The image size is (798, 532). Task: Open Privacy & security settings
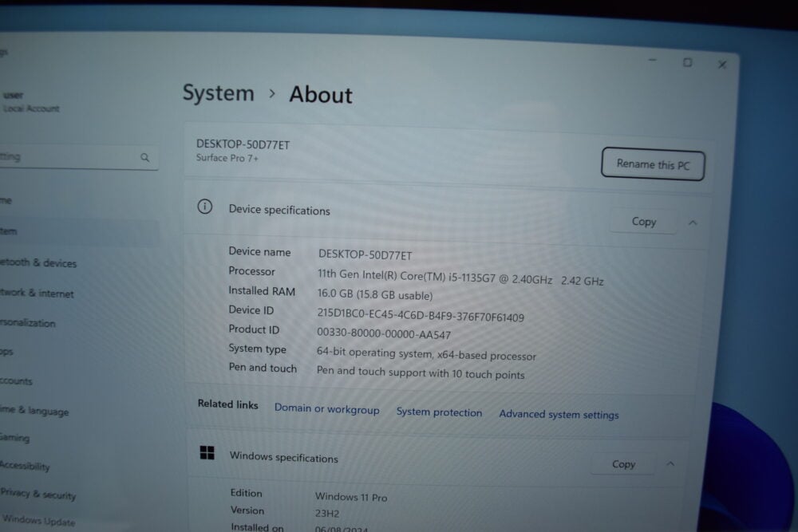[38, 494]
